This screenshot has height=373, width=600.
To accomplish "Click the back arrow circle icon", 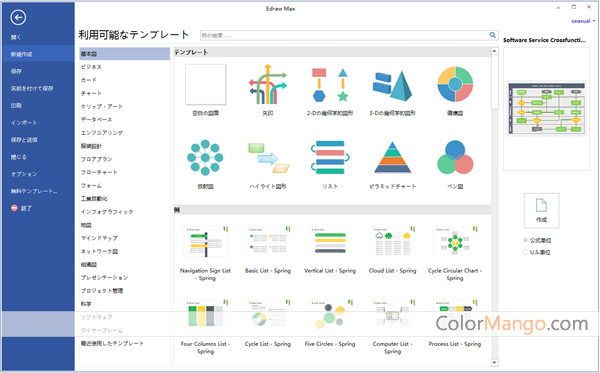I will pyautogui.click(x=18, y=17).
